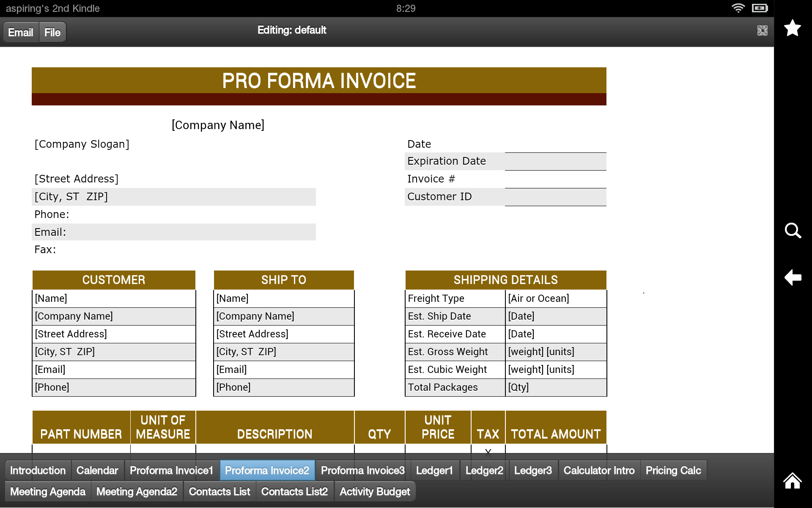Open favorites using the star icon
The image size is (812, 508).
click(x=793, y=28)
